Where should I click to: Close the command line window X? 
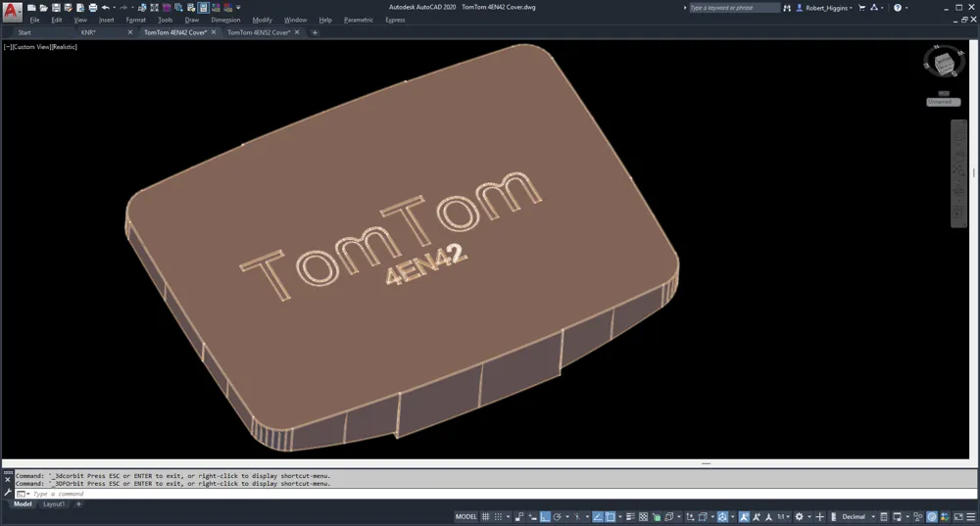click(x=8, y=480)
